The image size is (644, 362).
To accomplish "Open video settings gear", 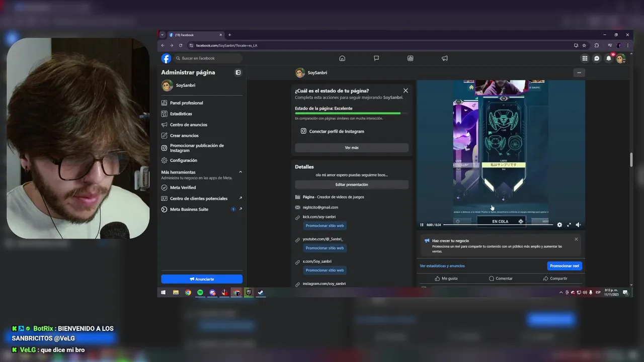I will (559, 225).
